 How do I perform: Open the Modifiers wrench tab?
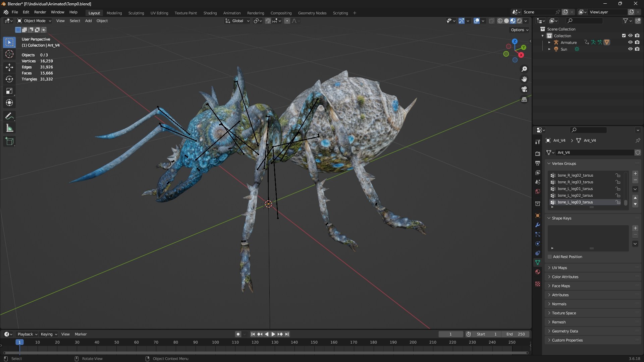click(x=538, y=225)
